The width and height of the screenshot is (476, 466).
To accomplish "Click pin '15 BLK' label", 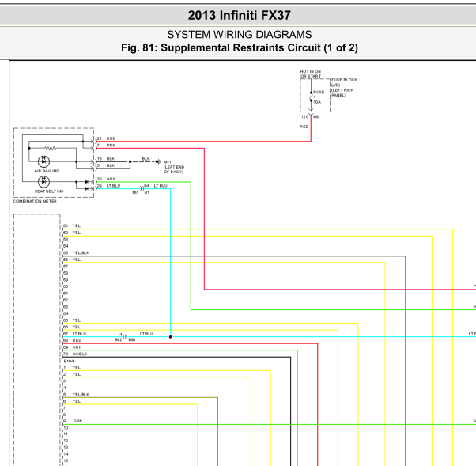I will tap(106, 159).
